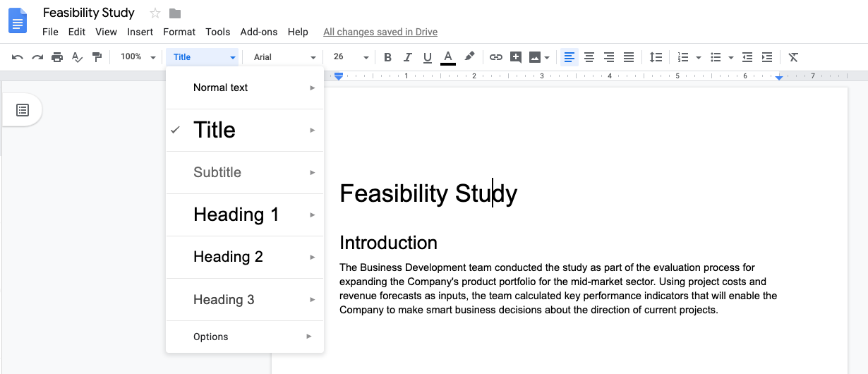
Task: Align text right
Action: pyautogui.click(x=609, y=57)
